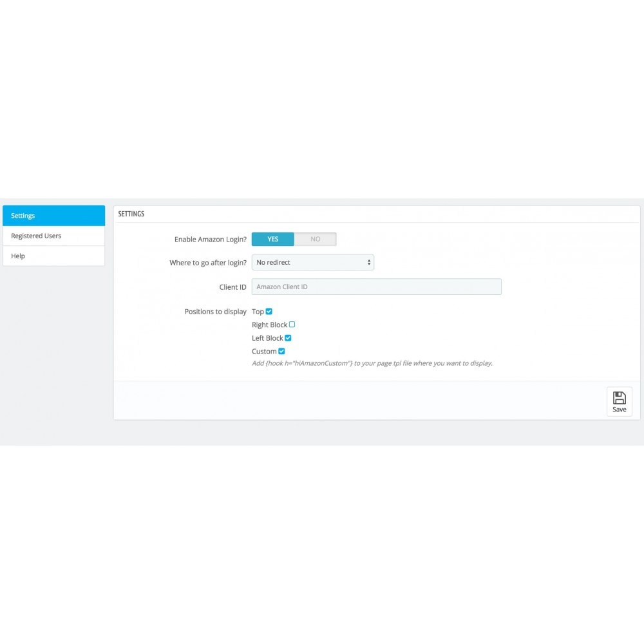
Task: Open the 'Where to go after login' dropdown
Action: (312, 263)
